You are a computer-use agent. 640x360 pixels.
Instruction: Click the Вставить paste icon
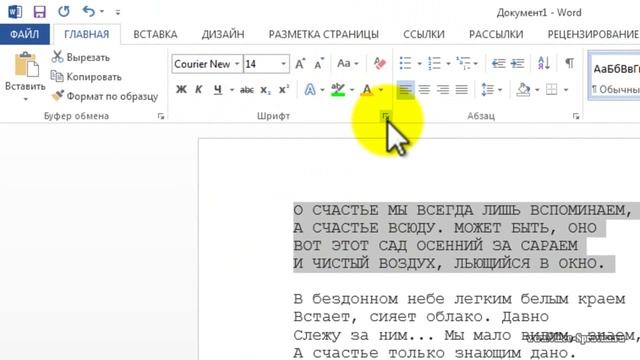[x=26, y=64]
